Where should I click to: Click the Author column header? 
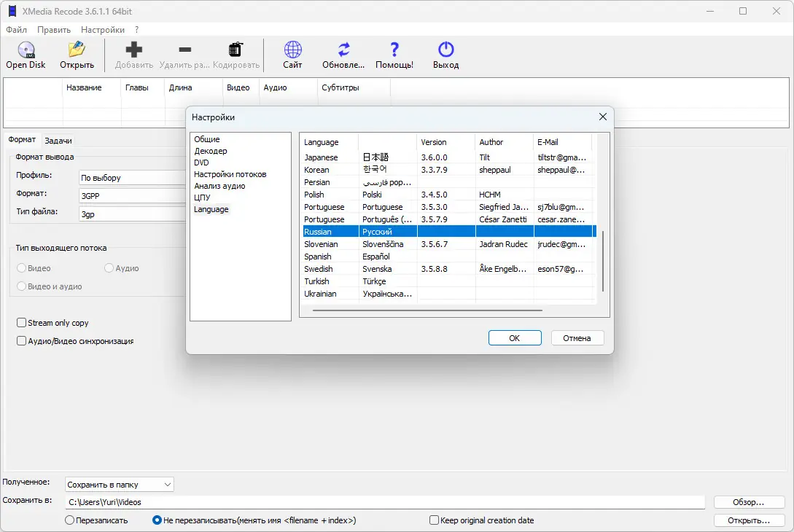(504, 142)
